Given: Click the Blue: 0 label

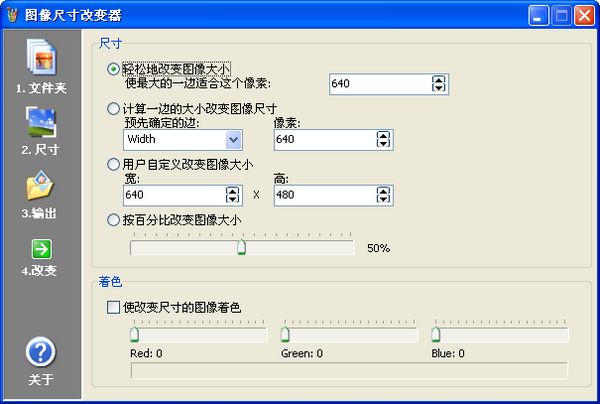Looking at the screenshot, I should [x=448, y=353].
